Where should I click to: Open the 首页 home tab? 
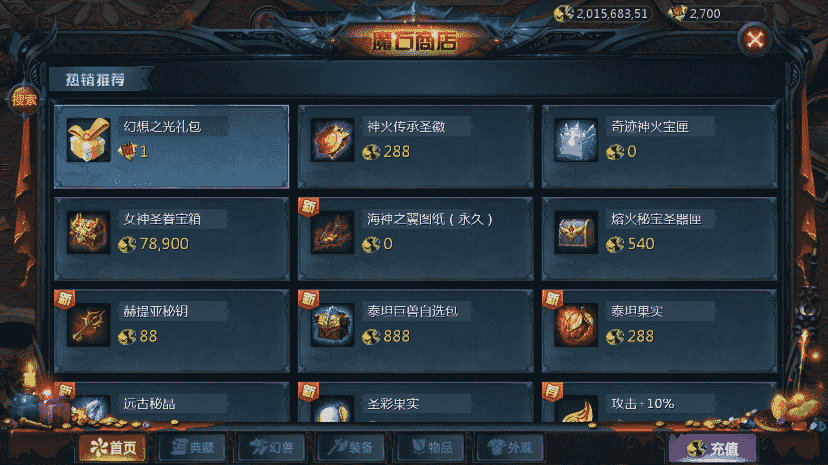click(112, 448)
